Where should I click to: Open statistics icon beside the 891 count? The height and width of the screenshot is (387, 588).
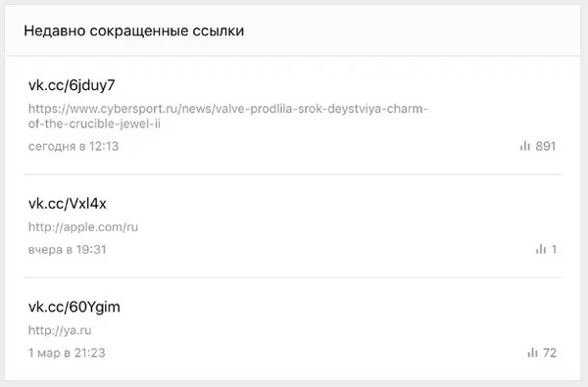pos(525,146)
